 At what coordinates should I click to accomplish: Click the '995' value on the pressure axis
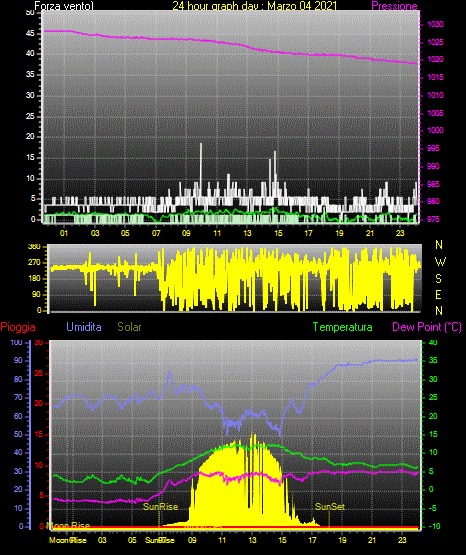(x=433, y=148)
